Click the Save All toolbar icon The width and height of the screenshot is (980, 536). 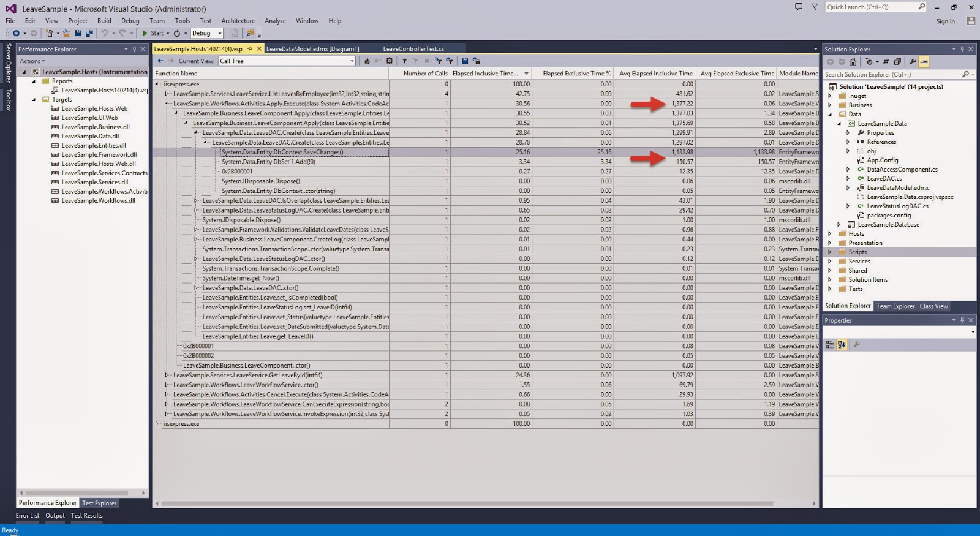pos(89,33)
